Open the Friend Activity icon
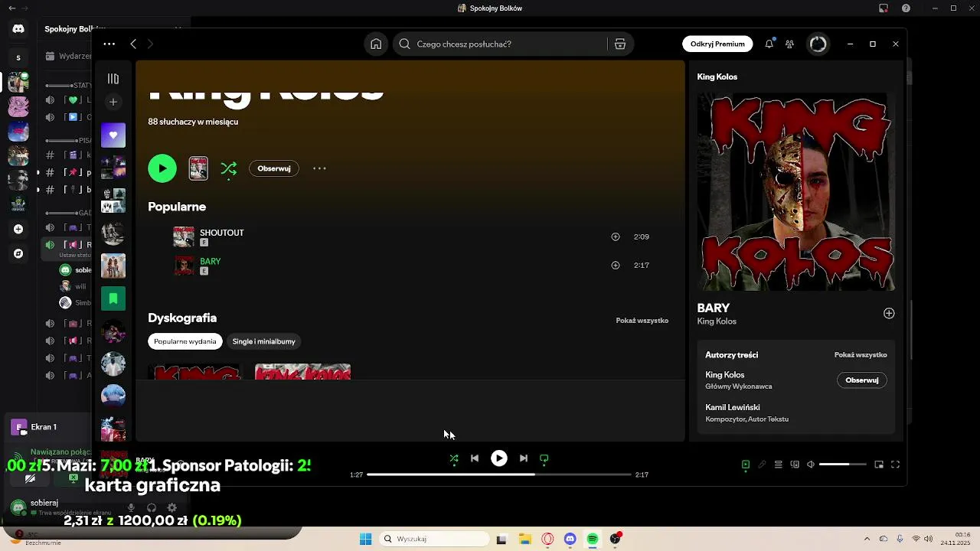Viewport: 980px width, 551px height. [x=790, y=44]
